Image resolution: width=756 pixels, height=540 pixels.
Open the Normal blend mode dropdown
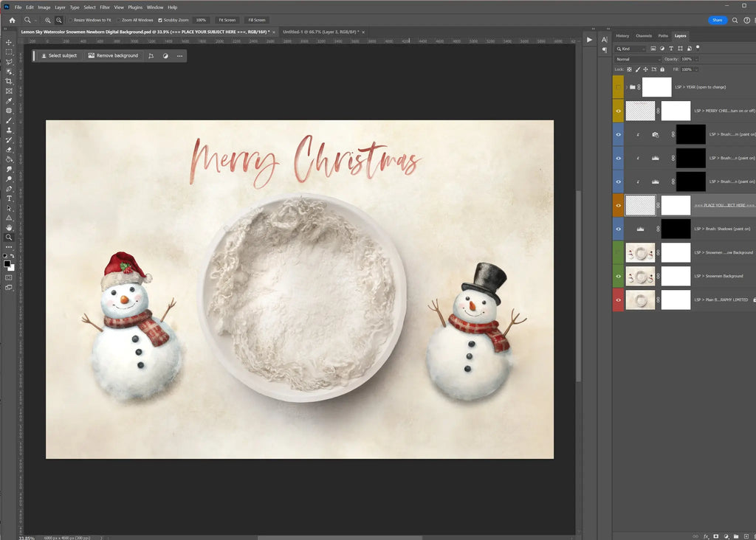tap(638, 59)
